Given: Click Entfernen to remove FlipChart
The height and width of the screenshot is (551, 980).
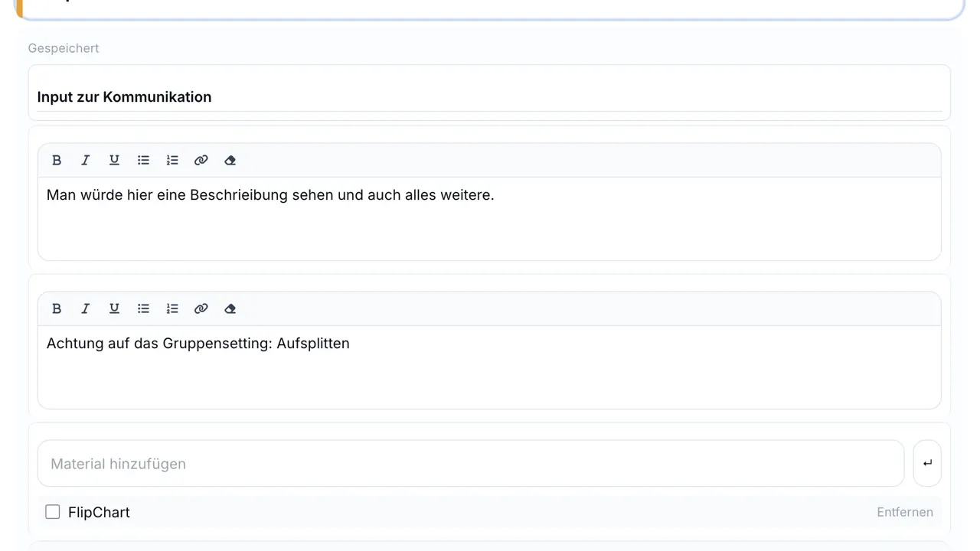Looking at the screenshot, I should pos(904,512).
